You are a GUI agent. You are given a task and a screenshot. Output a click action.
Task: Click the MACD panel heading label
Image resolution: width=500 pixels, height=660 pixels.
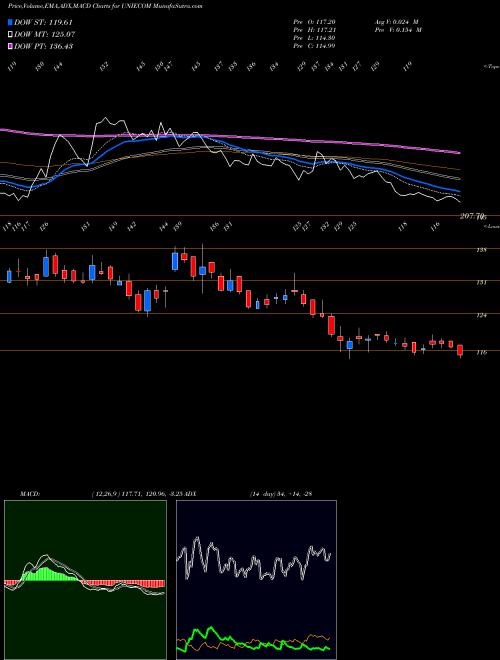coord(30,494)
